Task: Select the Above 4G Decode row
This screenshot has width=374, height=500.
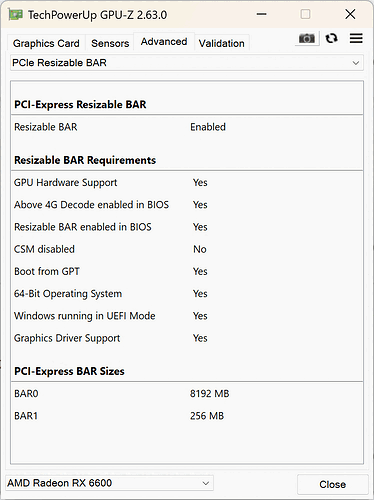Action: (187, 205)
